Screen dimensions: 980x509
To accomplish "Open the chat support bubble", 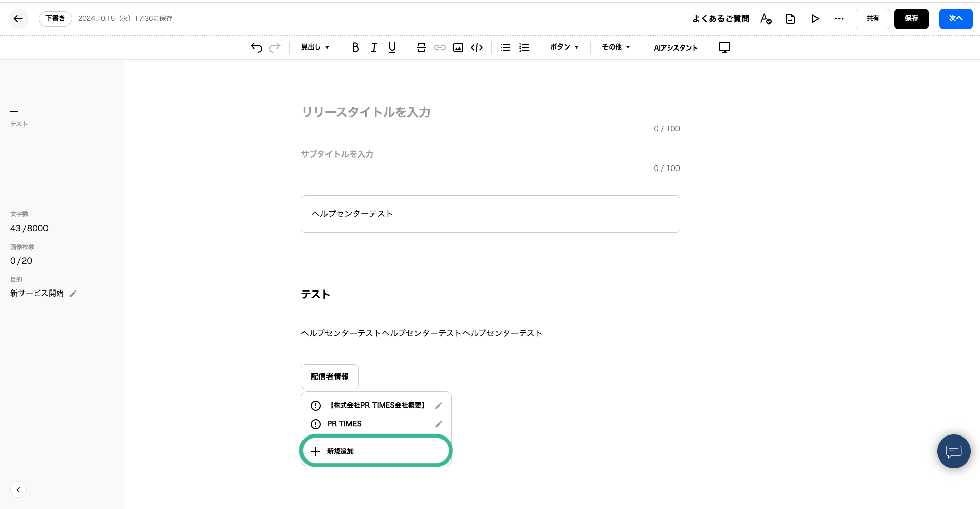I will point(953,451).
